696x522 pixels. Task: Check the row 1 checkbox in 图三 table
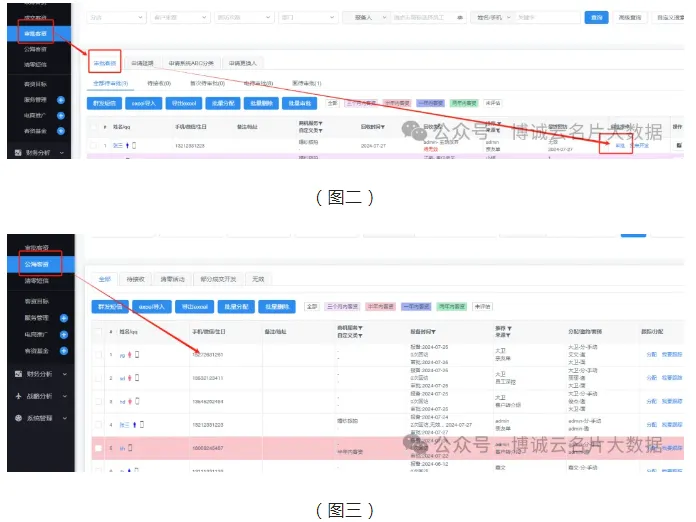[x=98, y=355]
